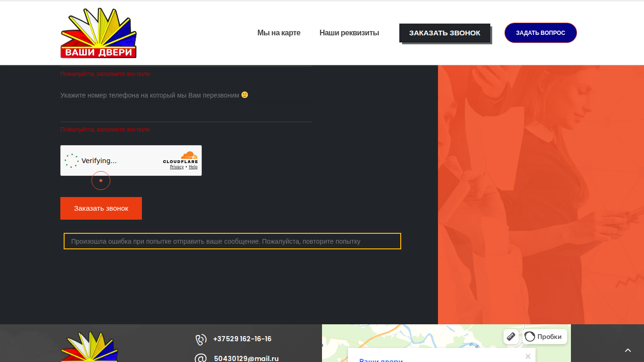Viewport: 644px width, 362px height.
Task: Open the Наши реквизиты menu item
Action: click(x=349, y=33)
